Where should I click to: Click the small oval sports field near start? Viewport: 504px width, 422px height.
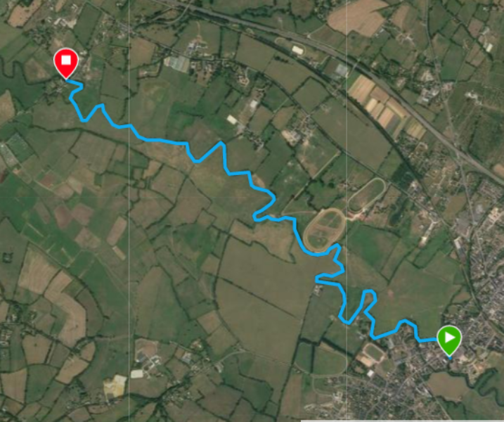pos(373,354)
